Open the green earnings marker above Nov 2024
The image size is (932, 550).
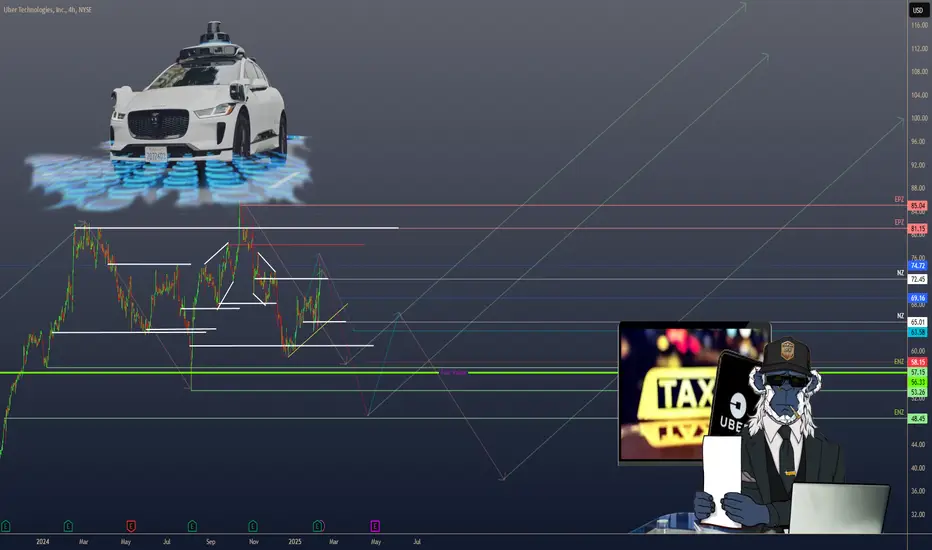(x=253, y=526)
